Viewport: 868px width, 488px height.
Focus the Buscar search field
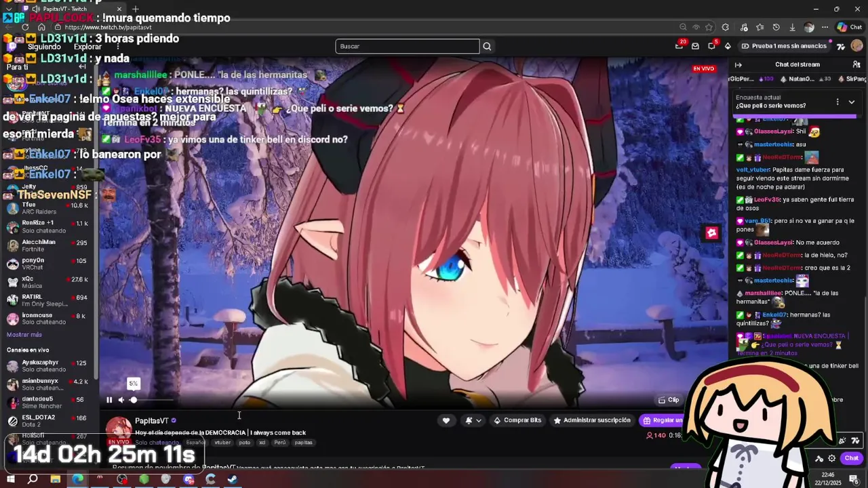(x=407, y=46)
